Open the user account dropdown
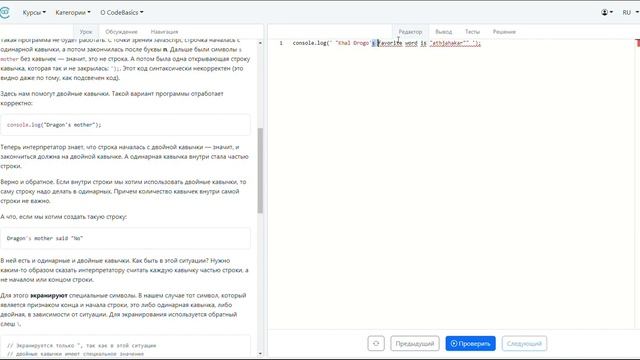 (x=607, y=12)
